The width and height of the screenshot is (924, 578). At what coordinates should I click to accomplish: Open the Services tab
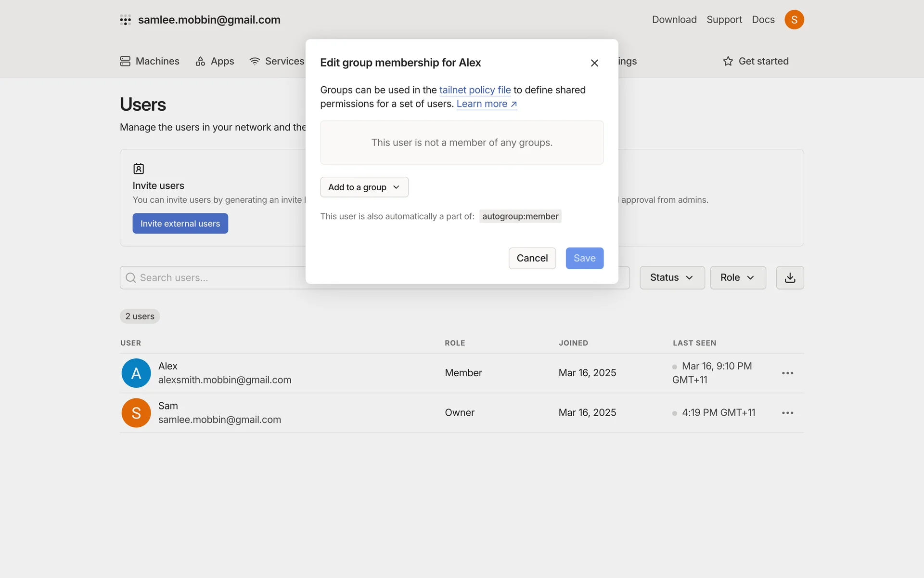277,61
